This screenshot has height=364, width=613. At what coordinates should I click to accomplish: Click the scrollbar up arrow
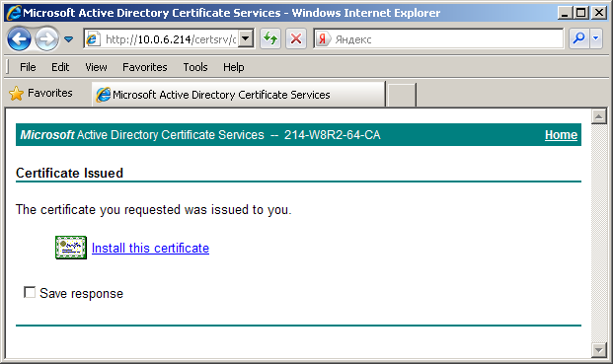click(598, 116)
